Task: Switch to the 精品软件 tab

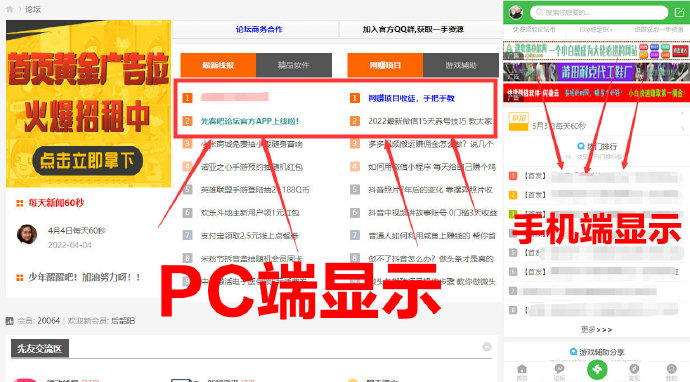Action: point(294,65)
